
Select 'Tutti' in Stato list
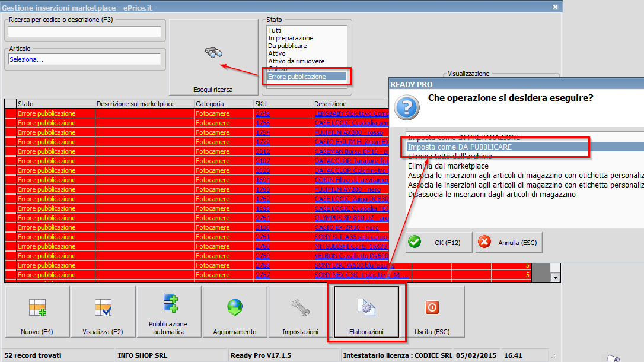click(x=275, y=30)
